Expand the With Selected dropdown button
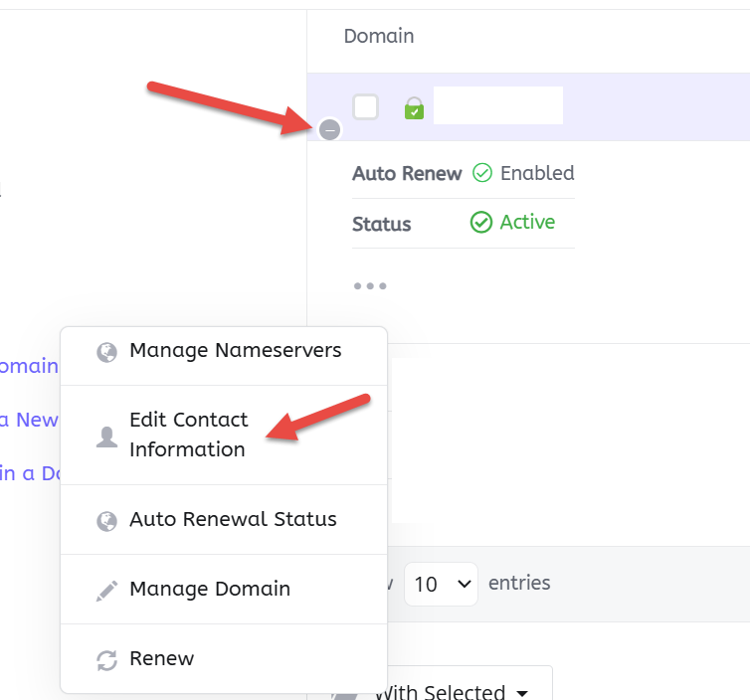This screenshot has height=700, width=750. click(x=453, y=690)
